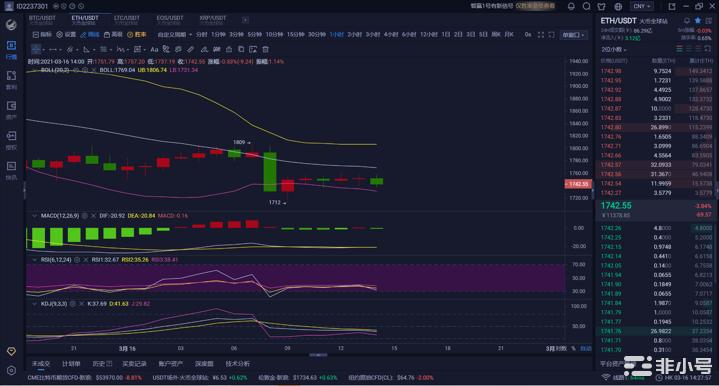
Task: Open the language globe icon
Action: [x=618, y=6]
